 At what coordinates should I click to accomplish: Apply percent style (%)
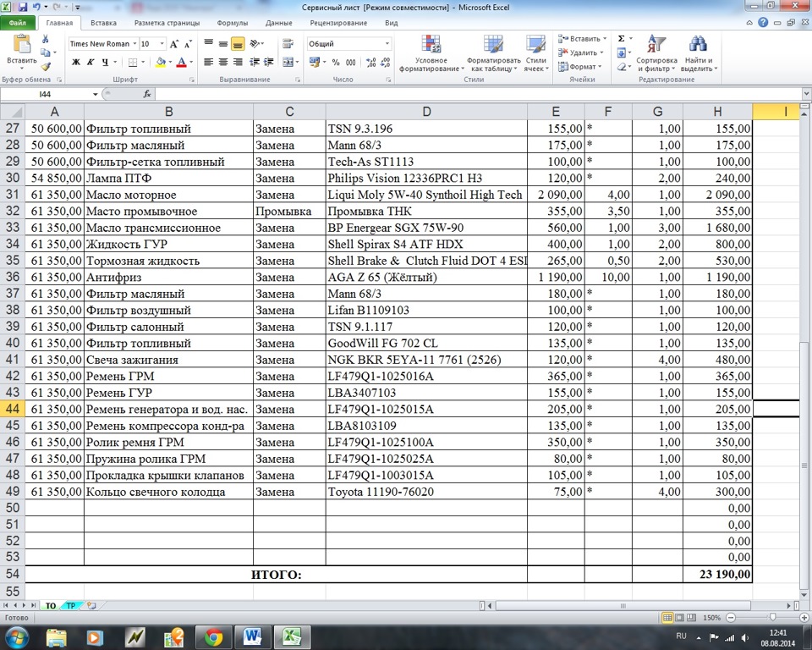[336, 62]
